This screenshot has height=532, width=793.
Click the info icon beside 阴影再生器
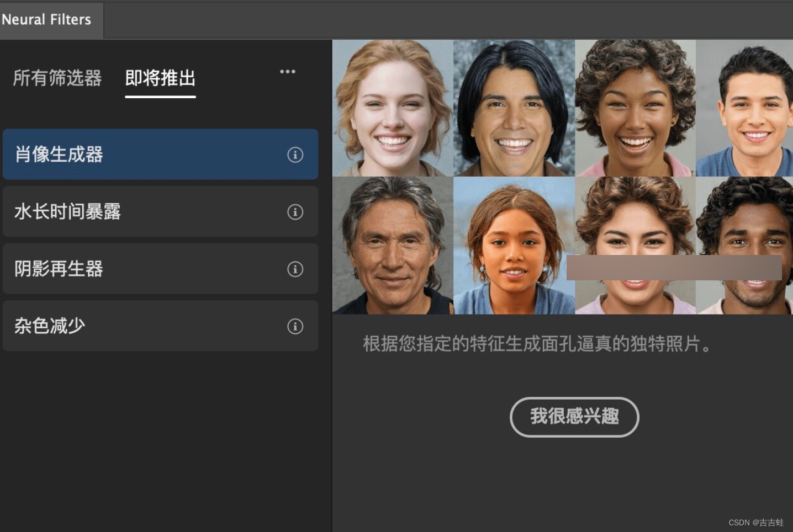[295, 269]
